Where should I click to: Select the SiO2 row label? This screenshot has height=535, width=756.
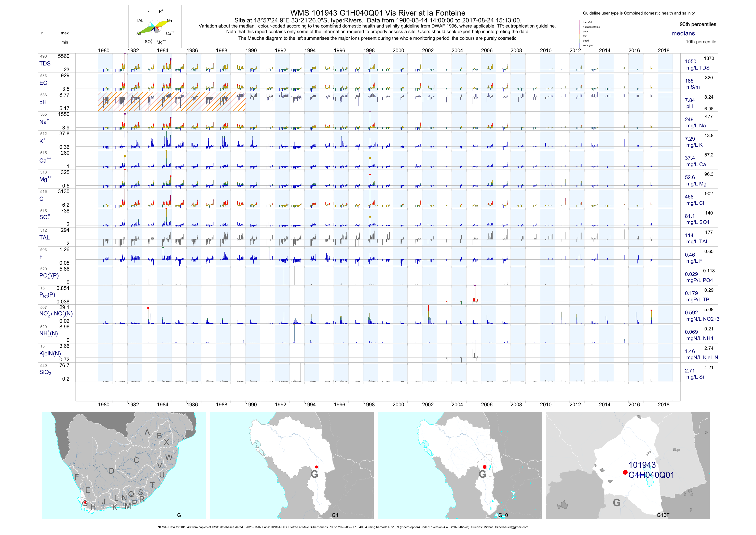[x=45, y=372]
